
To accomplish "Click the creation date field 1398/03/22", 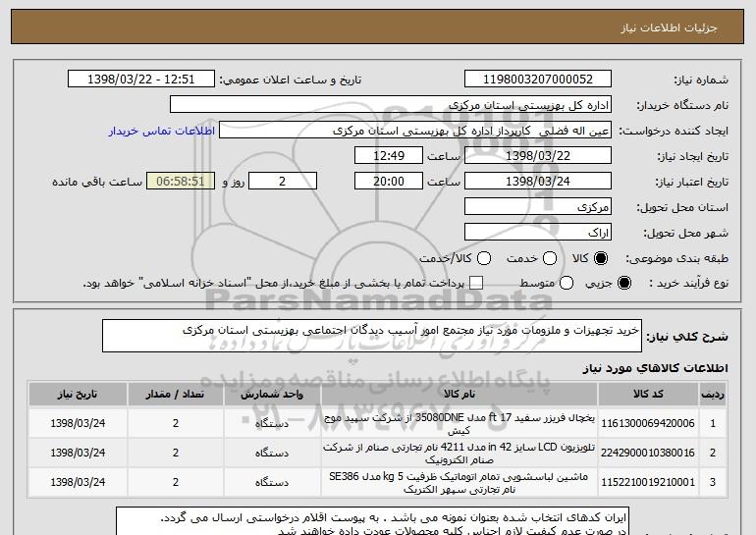I will (538, 156).
